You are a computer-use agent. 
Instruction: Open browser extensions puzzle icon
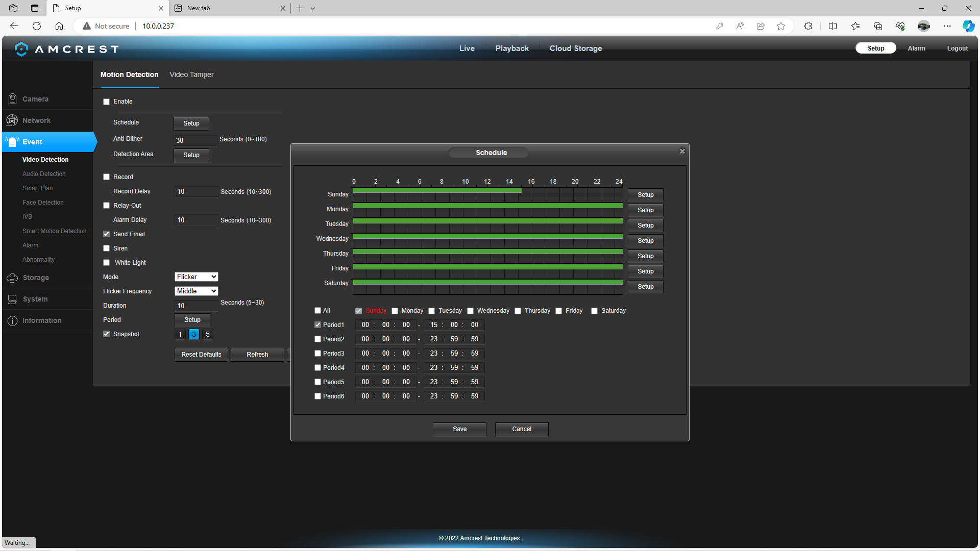(x=808, y=26)
